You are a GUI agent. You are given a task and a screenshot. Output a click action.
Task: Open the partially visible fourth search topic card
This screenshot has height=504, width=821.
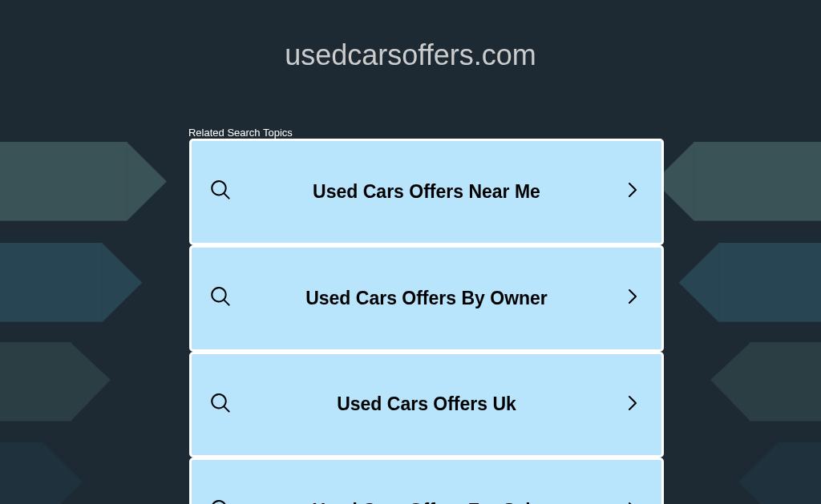pyautogui.click(x=427, y=482)
